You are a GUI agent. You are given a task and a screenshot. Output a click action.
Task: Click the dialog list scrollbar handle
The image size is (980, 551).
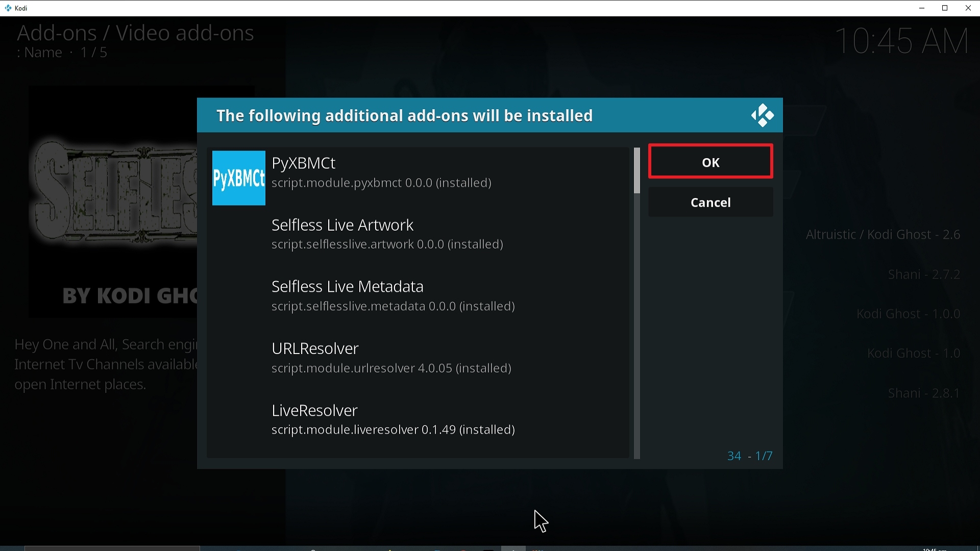(636, 170)
